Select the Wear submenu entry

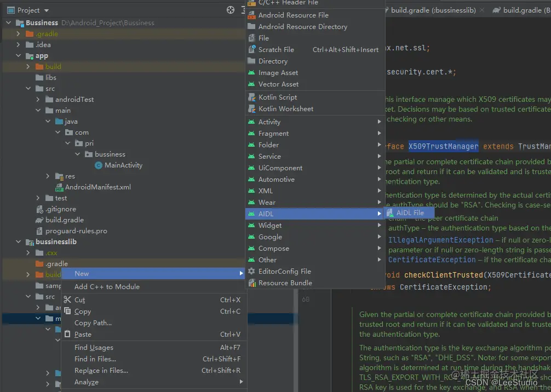click(315, 203)
